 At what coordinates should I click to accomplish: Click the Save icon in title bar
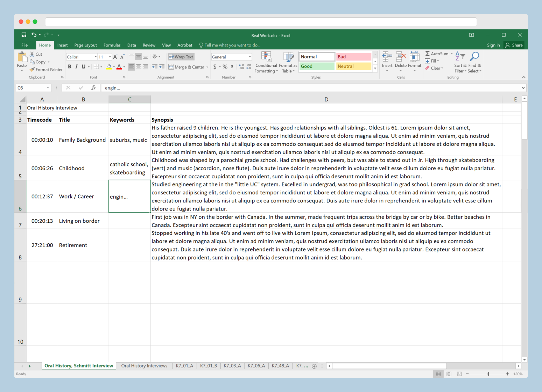[24, 35]
